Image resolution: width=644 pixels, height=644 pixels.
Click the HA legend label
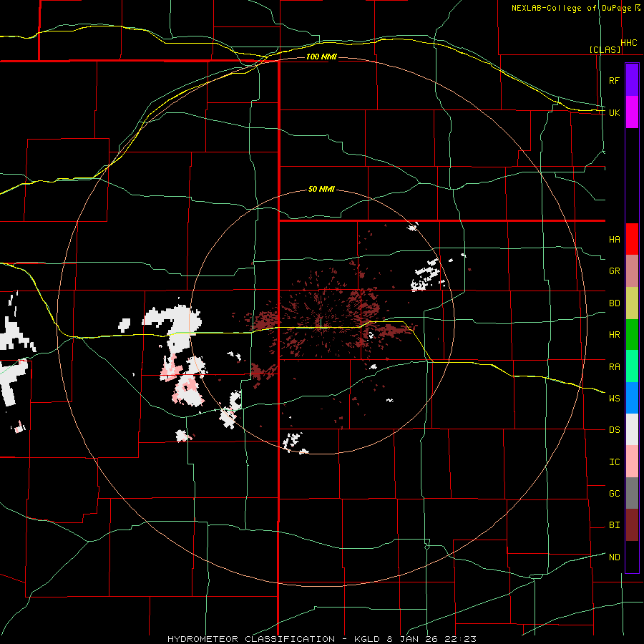point(615,240)
